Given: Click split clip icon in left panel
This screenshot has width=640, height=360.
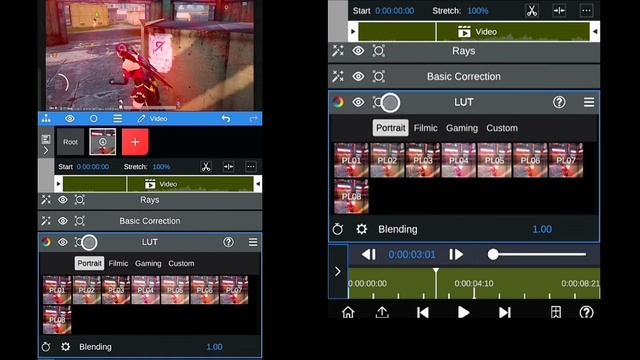Looking at the screenshot, I should (x=228, y=167).
